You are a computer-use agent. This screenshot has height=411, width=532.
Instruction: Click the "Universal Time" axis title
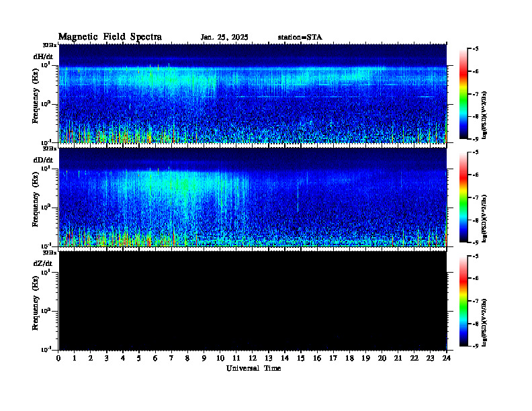[253, 368]
